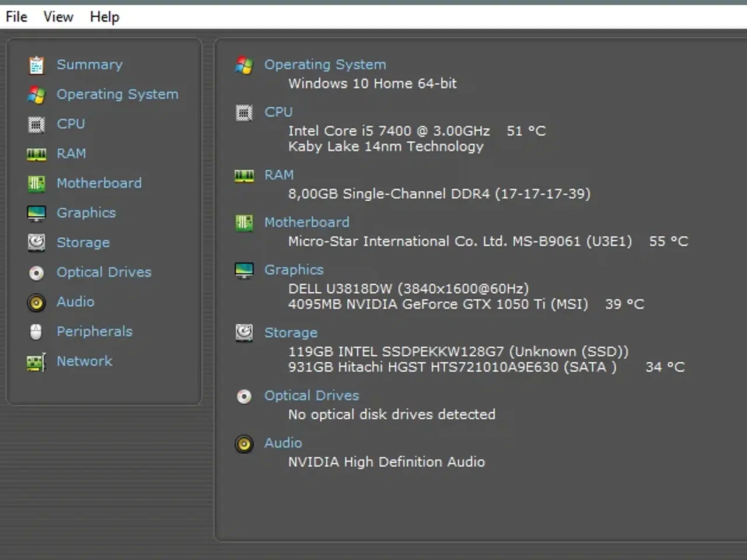Viewport: 747px width, 560px height.
Task: Click the motherboard temperature '55 °C'
Action: pyautogui.click(x=669, y=241)
